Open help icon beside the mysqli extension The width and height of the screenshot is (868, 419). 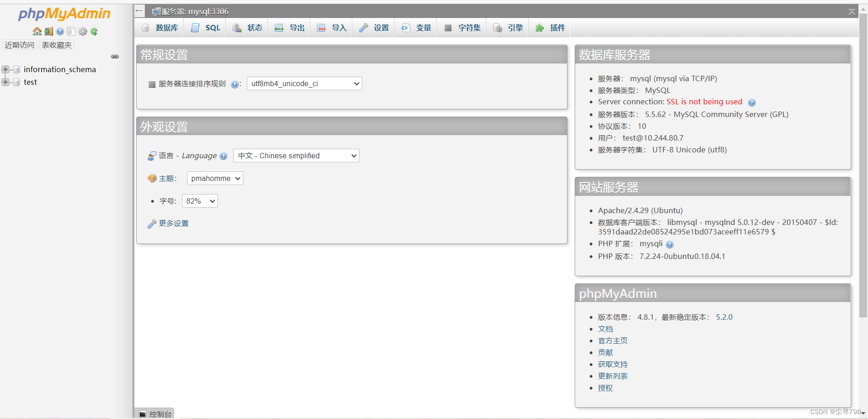coord(670,244)
